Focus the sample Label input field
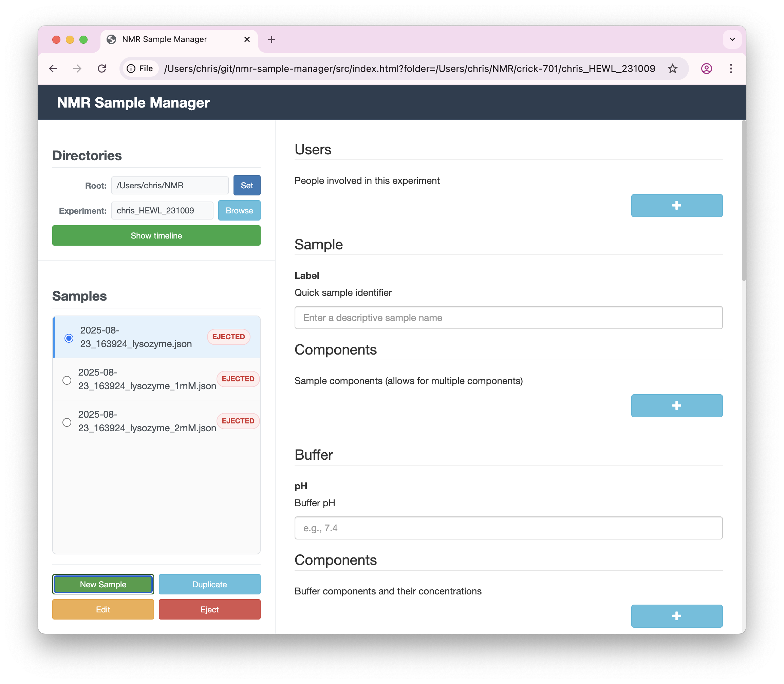This screenshot has width=784, height=684. (508, 318)
